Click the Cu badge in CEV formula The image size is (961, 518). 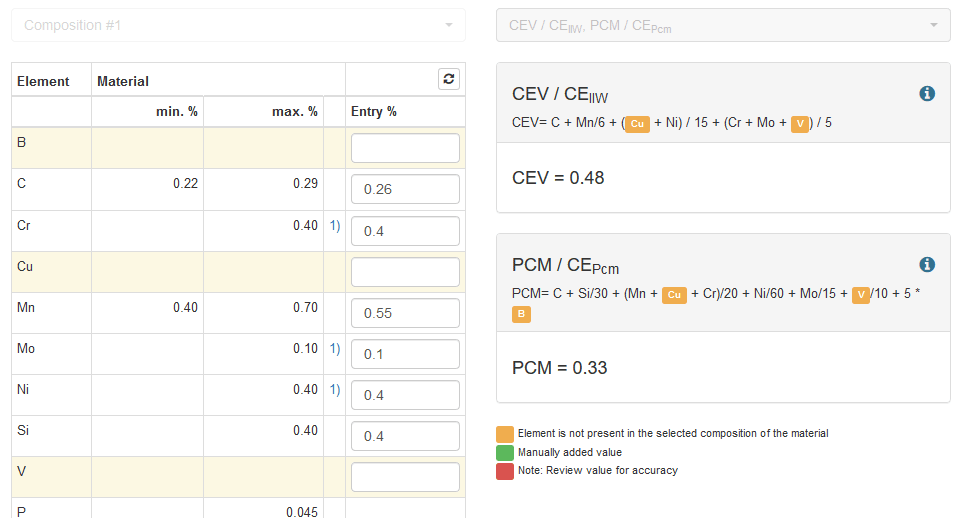pos(637,124)
